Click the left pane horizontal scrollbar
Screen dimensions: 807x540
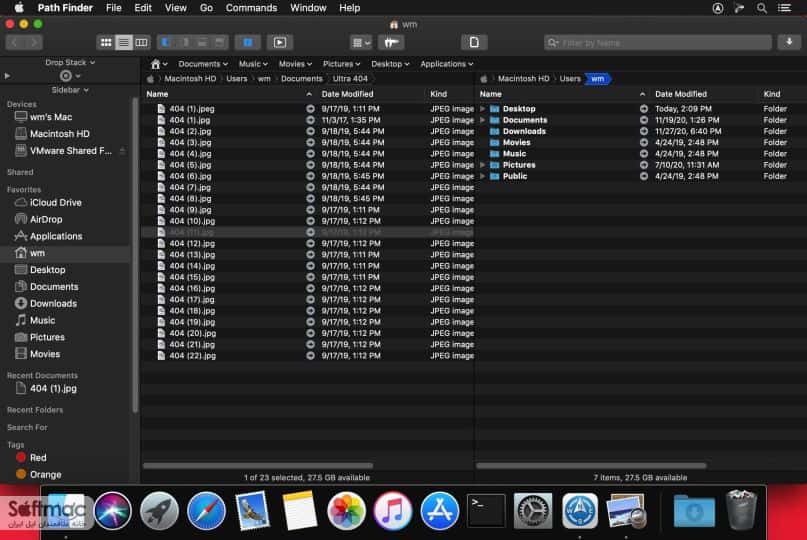click(258, 466)
